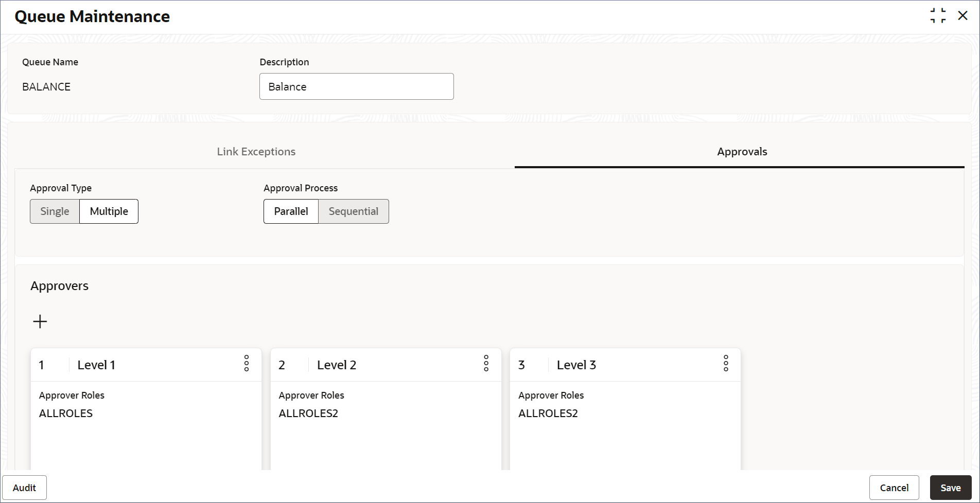980x503 pixels.
Task: Select Multiple approval type
Action: point(109,211)
